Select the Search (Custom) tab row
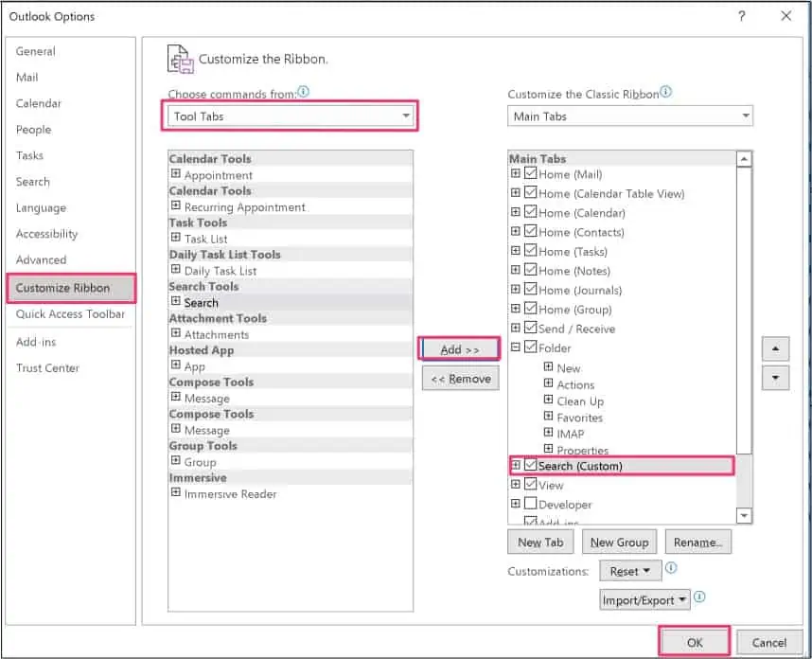Screen dimensions: 812x659 [x=622, y=465]
